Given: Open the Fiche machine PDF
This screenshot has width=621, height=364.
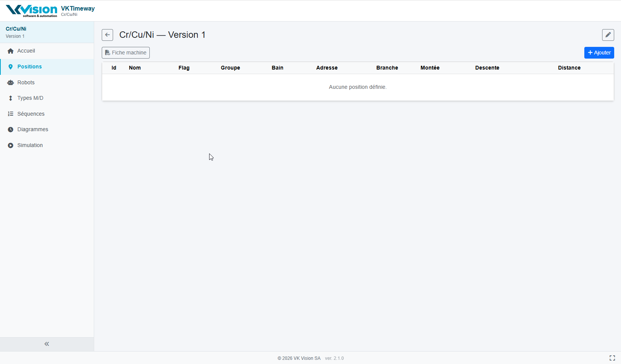Looking at the screenshot, I should tap(126, 53).
